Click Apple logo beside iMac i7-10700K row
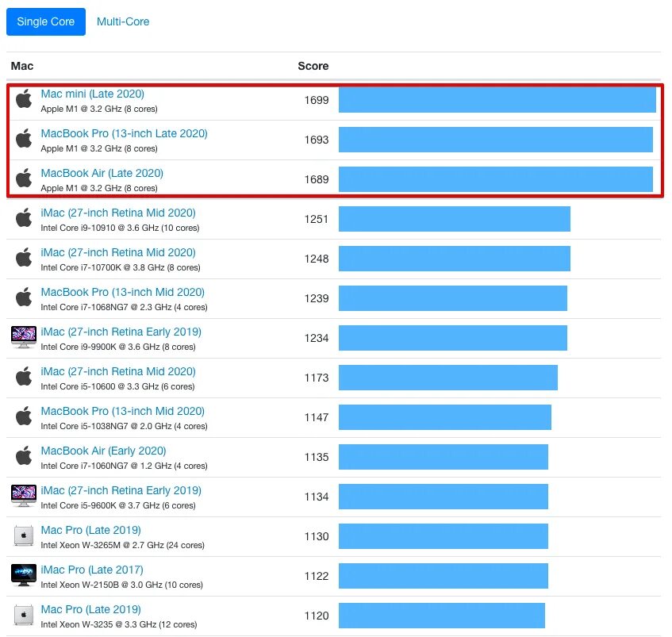This screenshot has width=672, height=637. (24, 258)
